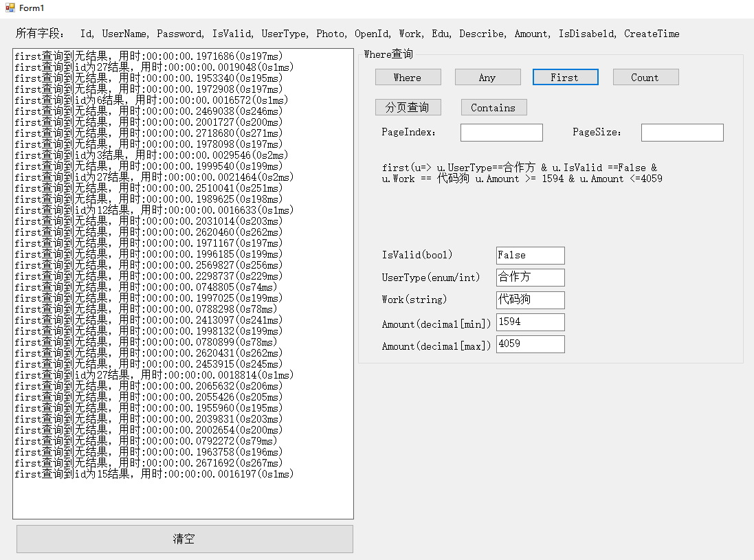
Task: Click the 'Amount(decimal[min])' label
Action: coord(436,324)
